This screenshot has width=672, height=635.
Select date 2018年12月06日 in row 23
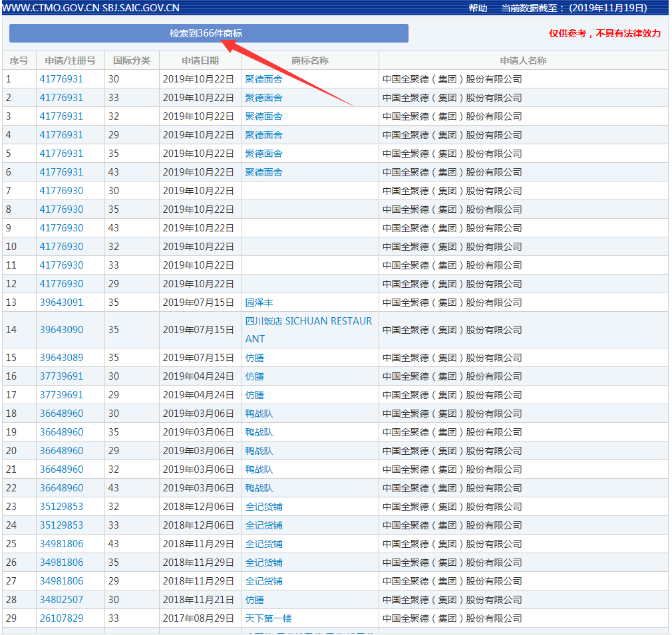198,507
